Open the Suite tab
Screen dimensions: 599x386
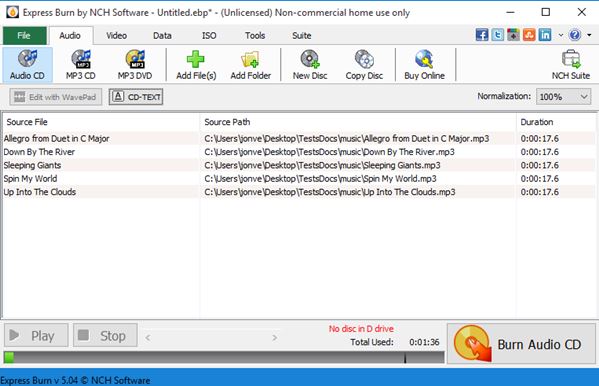point(302,36)
